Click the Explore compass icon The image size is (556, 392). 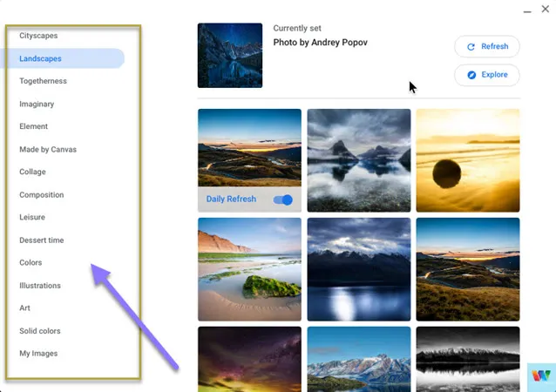click(471, 75)
